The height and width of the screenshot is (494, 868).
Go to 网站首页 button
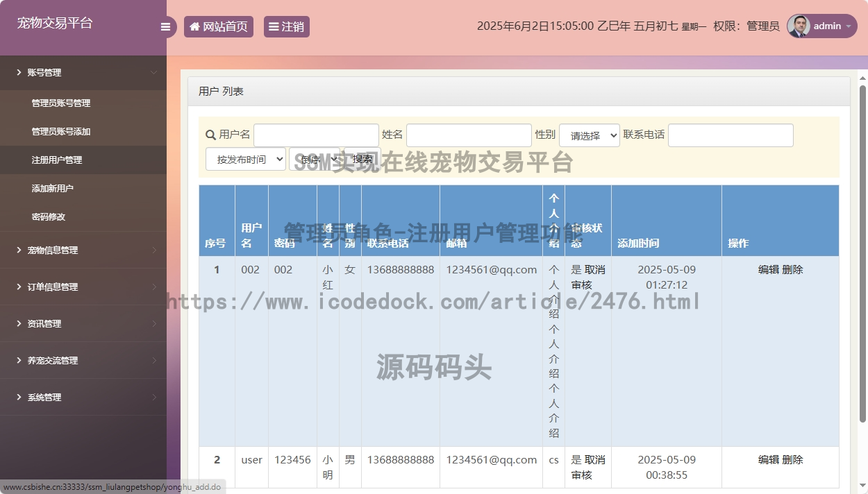[219, 27]
